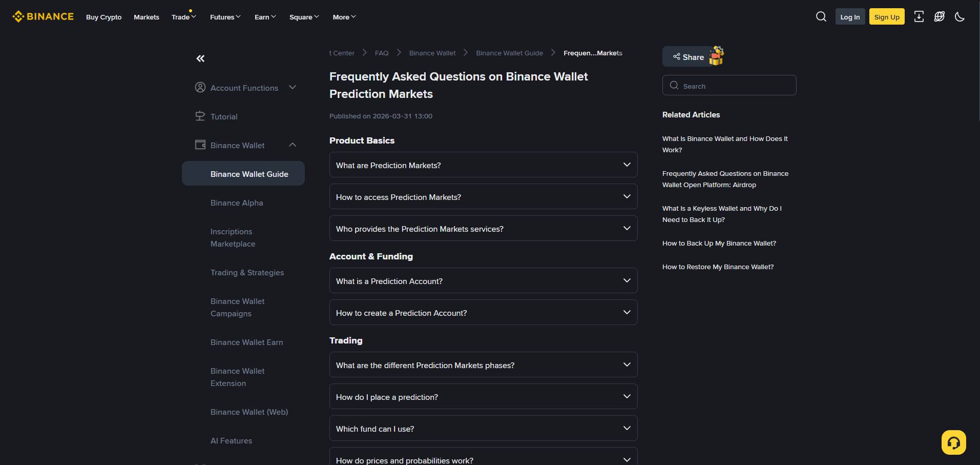Open 'How to Back Up My Binance Wallet?' article
This screenshot has height=465, width=980.
pyautogui.click(x=719, y=242)
